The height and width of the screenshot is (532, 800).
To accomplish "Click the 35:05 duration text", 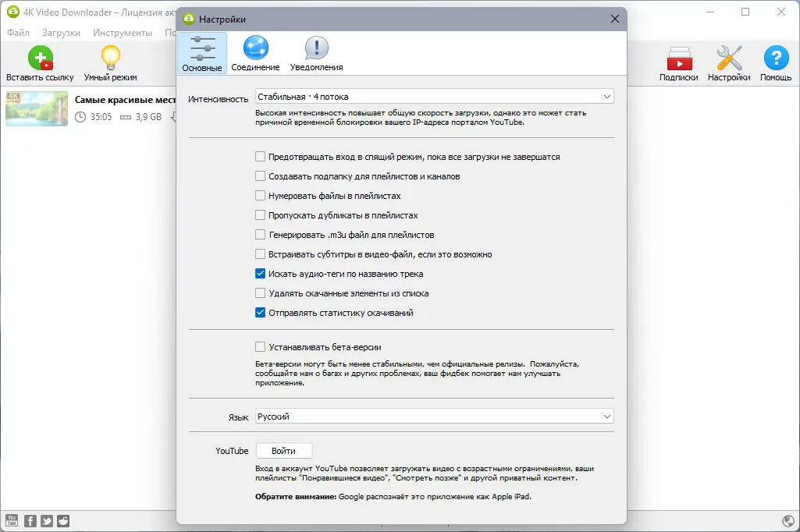I will [x=101, y=117].
